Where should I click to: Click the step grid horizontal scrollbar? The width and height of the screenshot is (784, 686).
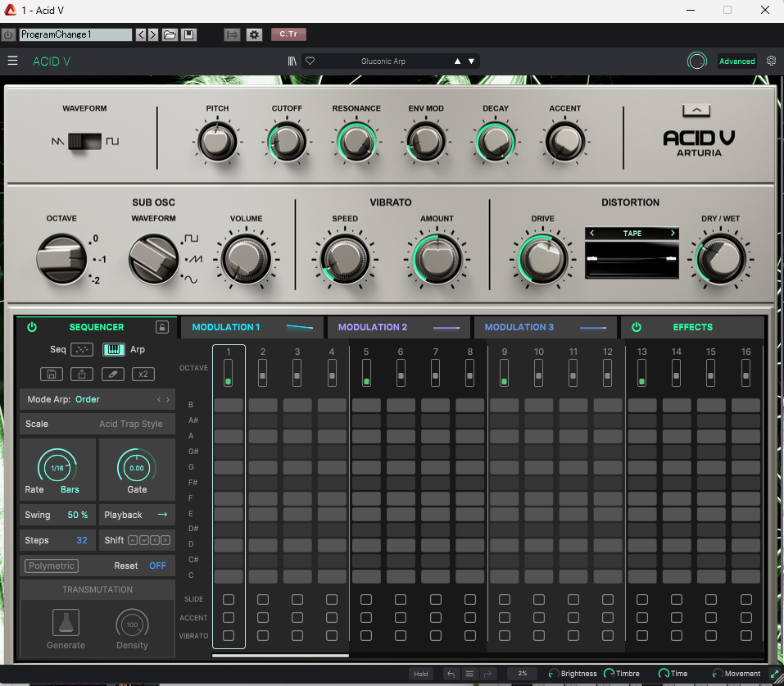(x=280, y=655)
